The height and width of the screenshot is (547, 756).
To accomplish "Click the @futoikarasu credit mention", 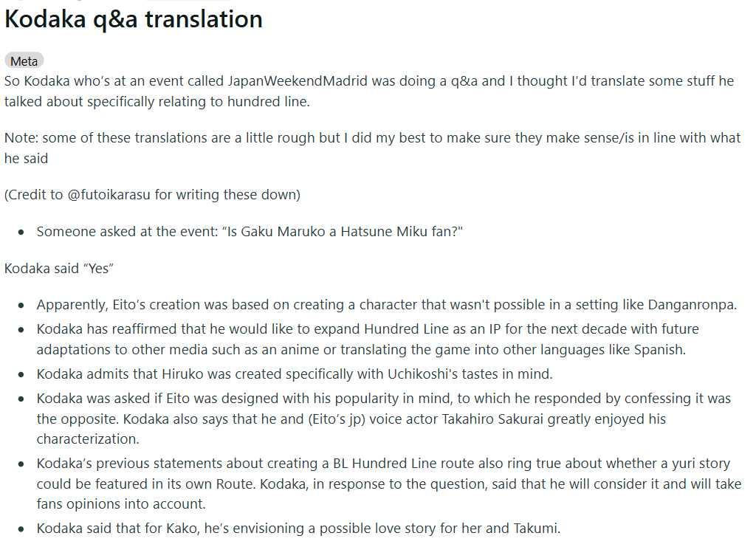I will [109, 195].
